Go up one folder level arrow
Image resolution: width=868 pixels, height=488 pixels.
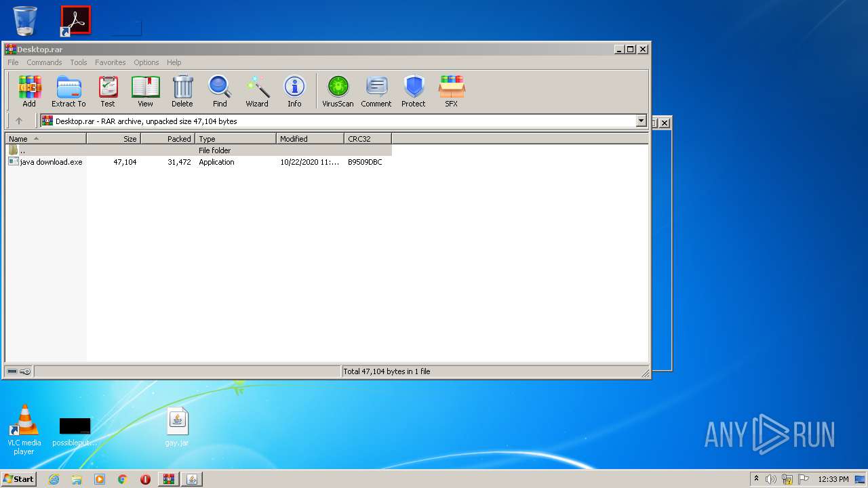point(19,121)
